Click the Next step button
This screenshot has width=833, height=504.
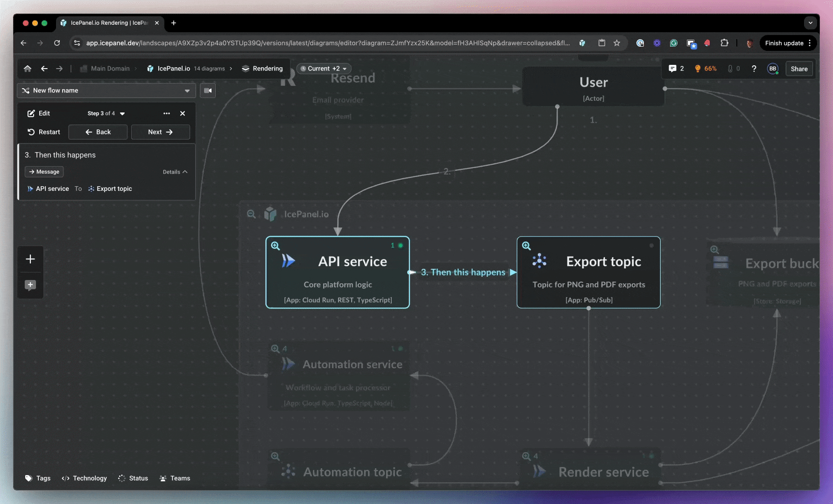tap(160, 132)
